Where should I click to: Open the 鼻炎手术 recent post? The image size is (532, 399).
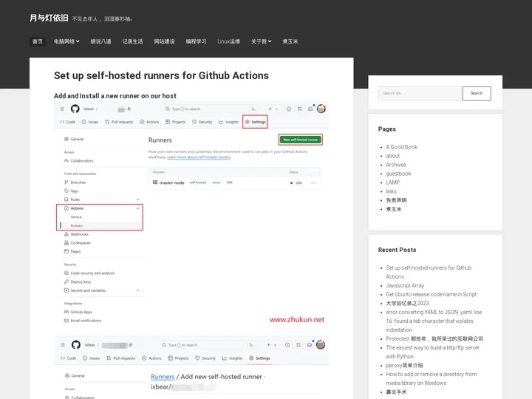(396, 392)
